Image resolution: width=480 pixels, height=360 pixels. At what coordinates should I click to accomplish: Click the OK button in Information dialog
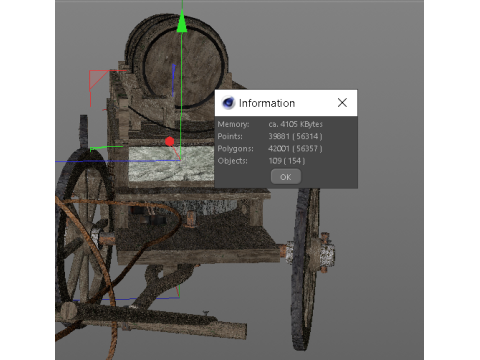286,177
